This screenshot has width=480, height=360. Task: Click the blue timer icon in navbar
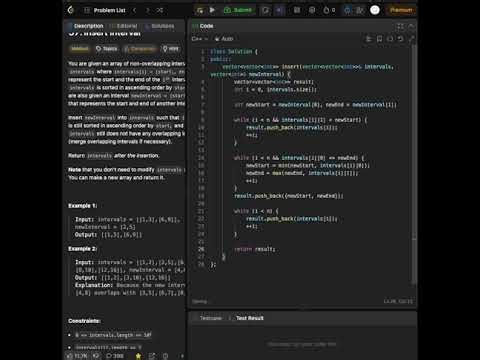pyautogui.click(x=347, y=10)
